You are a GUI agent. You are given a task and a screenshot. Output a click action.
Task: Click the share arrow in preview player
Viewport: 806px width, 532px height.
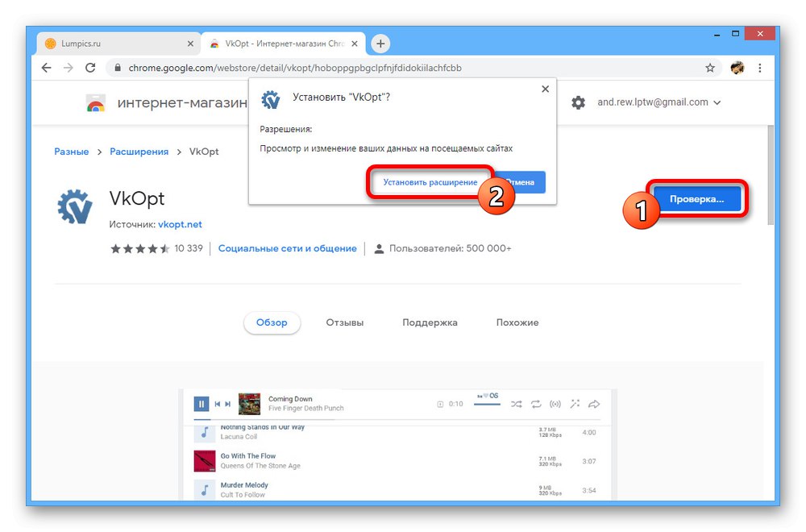tap(594, 405)
